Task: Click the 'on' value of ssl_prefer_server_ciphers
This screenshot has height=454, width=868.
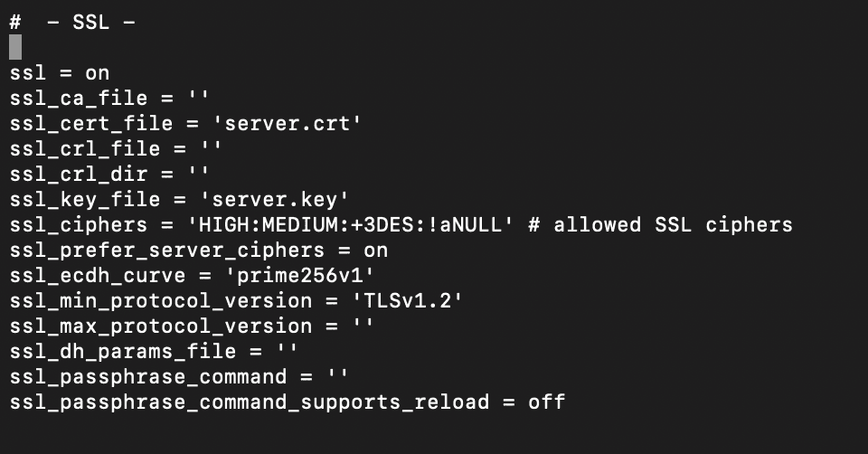Action: point(375,251)
